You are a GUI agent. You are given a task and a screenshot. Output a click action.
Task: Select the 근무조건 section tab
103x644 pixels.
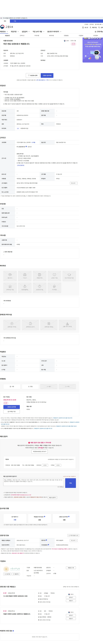click(x=22, y=35)
